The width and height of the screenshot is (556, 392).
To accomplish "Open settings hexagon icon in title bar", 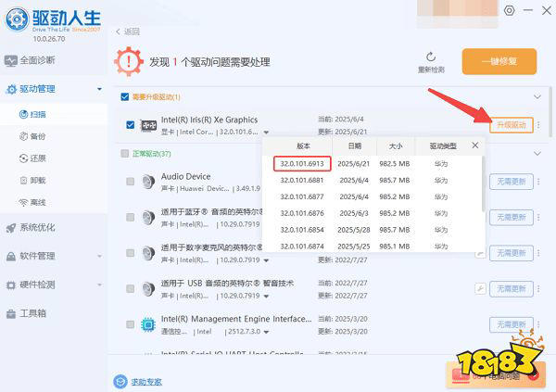I will coord(509,10).
